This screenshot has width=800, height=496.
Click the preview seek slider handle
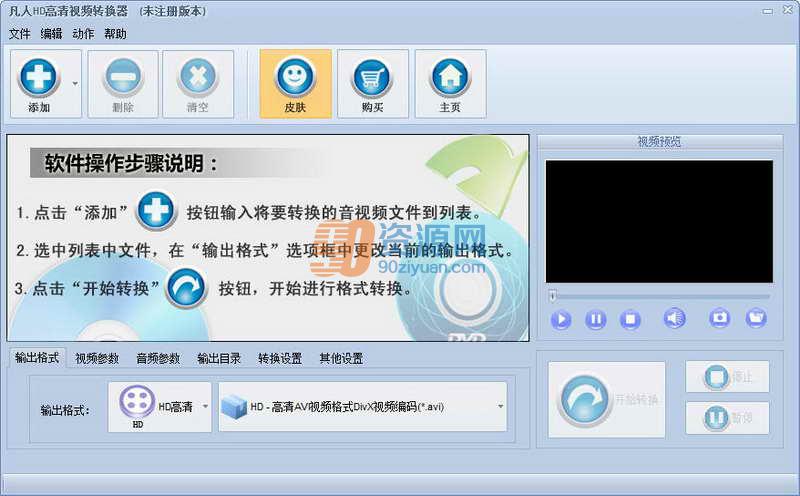[x=552, y=295]
